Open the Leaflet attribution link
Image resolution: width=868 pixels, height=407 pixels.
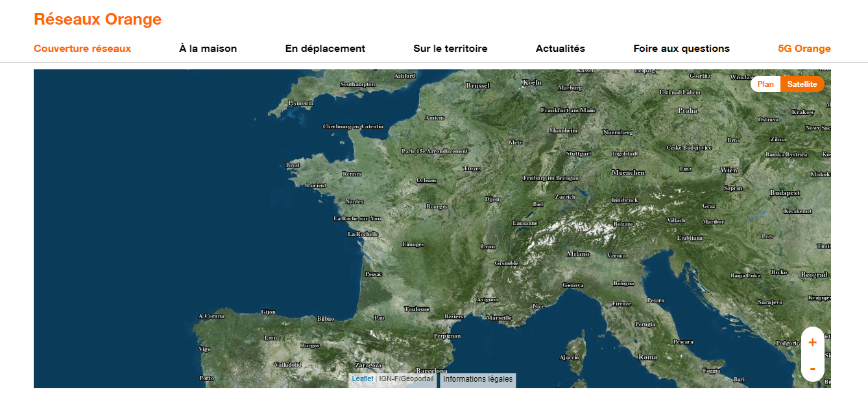363,378
